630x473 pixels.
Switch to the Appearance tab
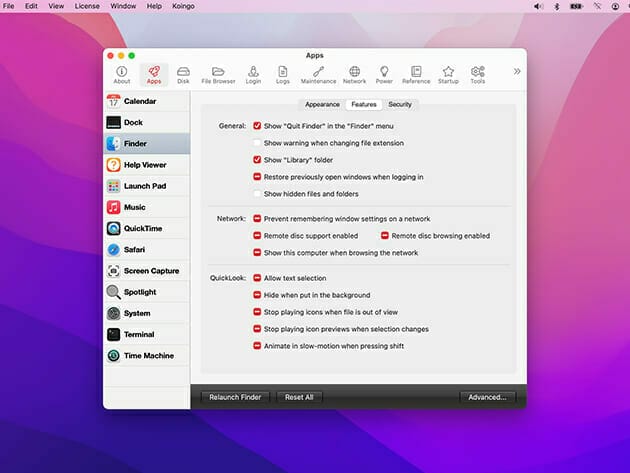[x=322, y=104]
